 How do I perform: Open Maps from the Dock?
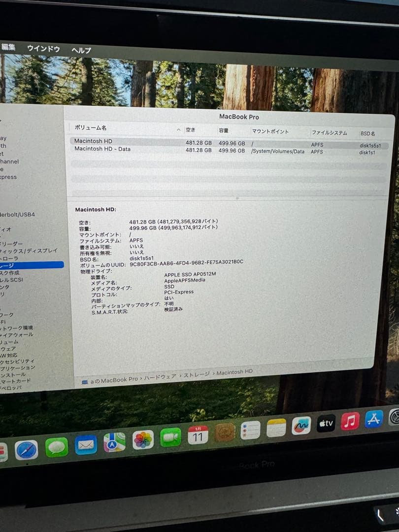click(113, 444)
